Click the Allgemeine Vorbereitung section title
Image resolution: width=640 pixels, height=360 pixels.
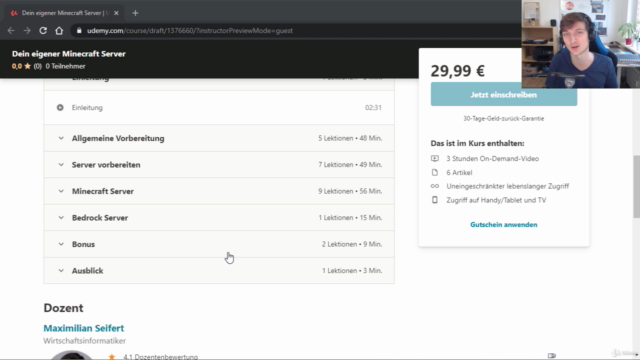coord(118,138)
